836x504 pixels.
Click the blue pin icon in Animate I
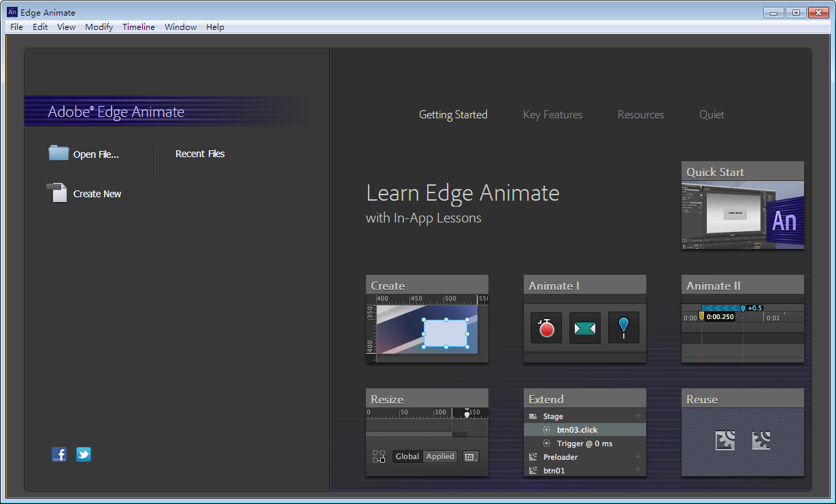(624, 328)
